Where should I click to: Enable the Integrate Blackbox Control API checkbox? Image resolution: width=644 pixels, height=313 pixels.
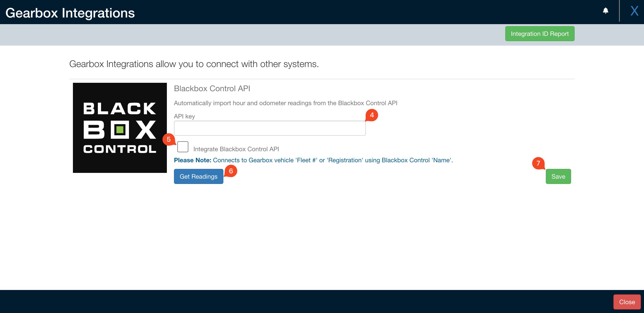click(x=183, y=147)
